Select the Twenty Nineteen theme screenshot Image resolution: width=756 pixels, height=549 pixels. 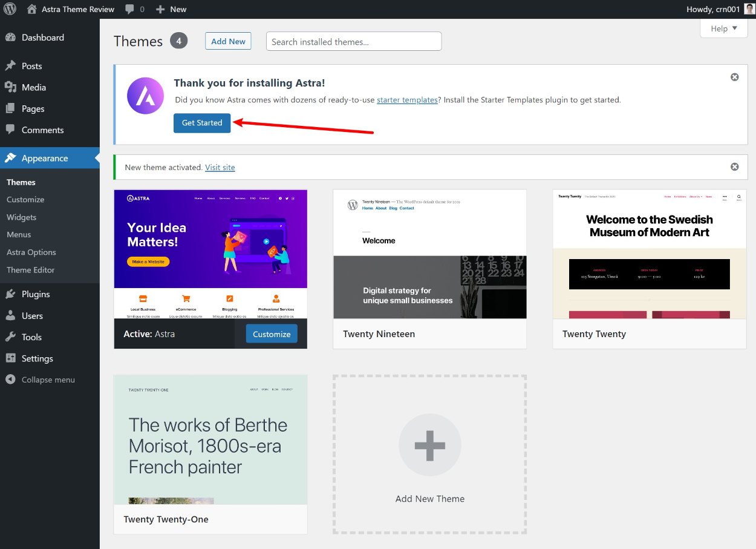[430, 254]
